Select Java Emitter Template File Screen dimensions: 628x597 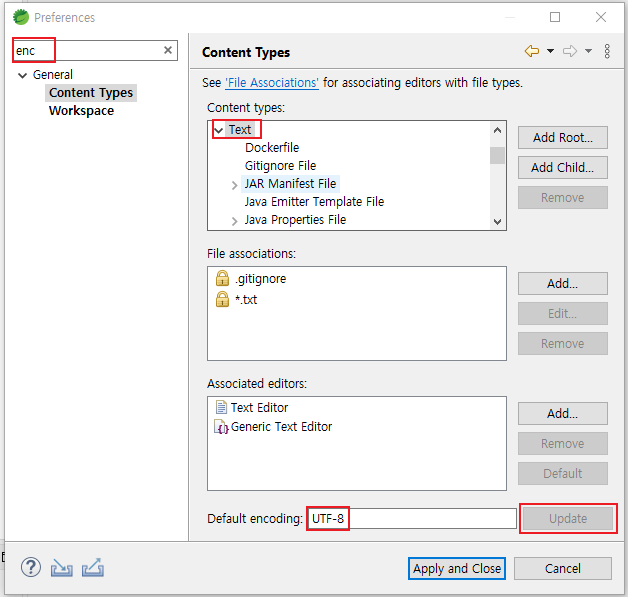pyautogui.click(x=314, y=201)
